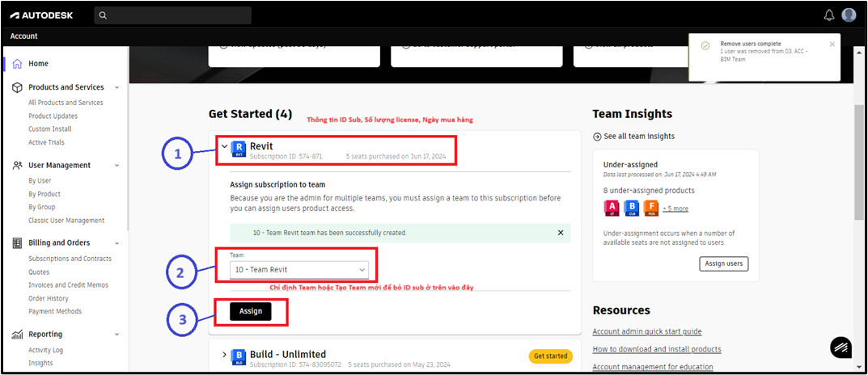The width and height of the screenshot is (868, 375).
Task: Open the Team dropdown showing 10 - Team Revit
Action: pyautogui.click(x=299, y=270)
